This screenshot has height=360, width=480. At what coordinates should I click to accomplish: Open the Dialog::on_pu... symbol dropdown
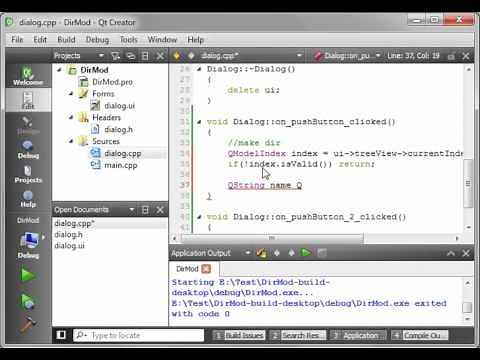click(378, 56)
